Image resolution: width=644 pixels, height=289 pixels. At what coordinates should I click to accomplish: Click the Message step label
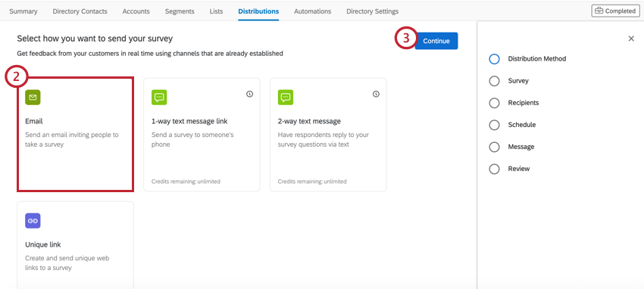click(521, 146)
